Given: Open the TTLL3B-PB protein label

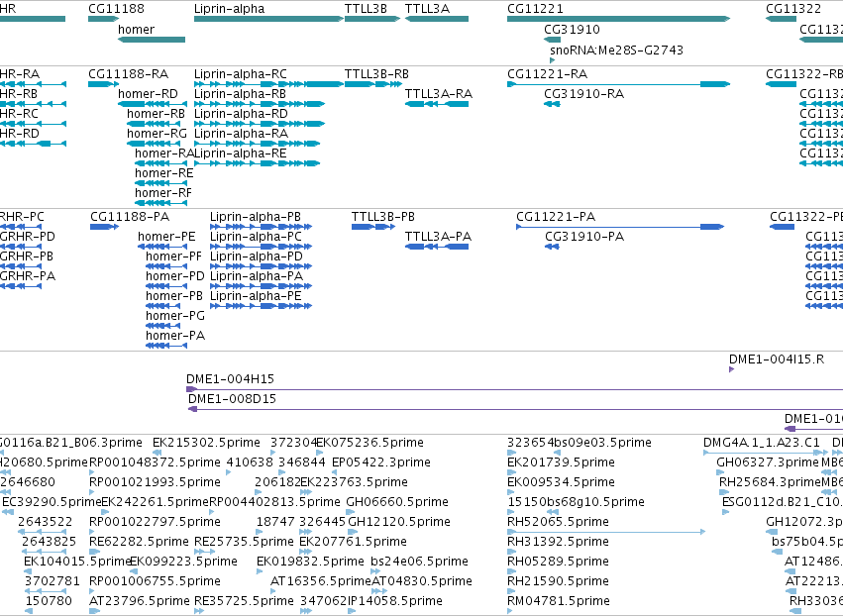Looking at the screenshot, I should (x=383, y=217).
